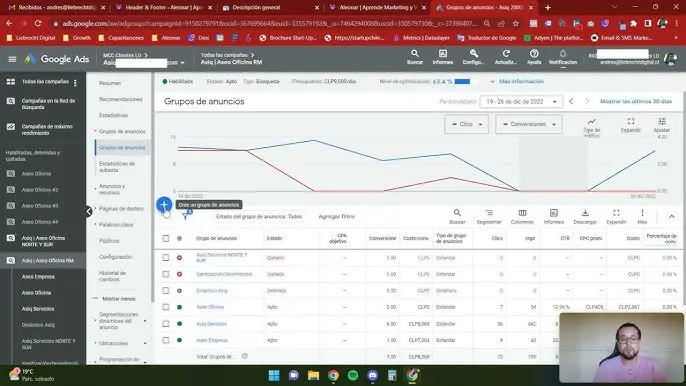Open Historial de cambios menu item

[112, 276]
